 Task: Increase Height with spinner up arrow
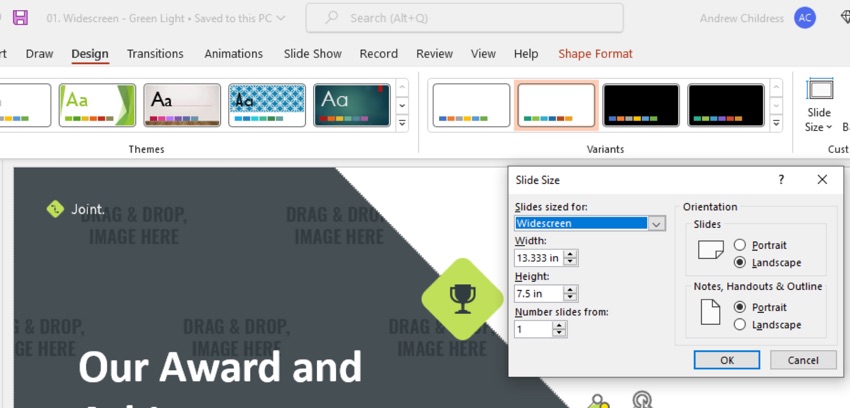[x=570, y=290]
